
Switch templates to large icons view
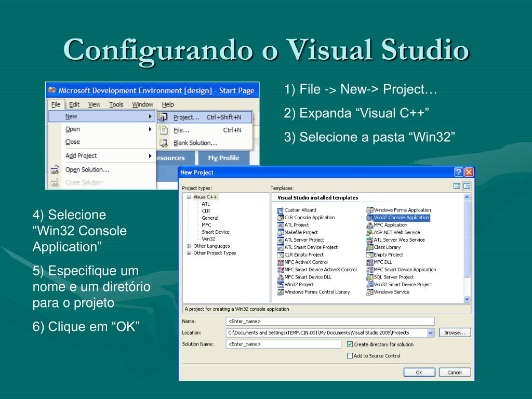(x=457, y=186)
